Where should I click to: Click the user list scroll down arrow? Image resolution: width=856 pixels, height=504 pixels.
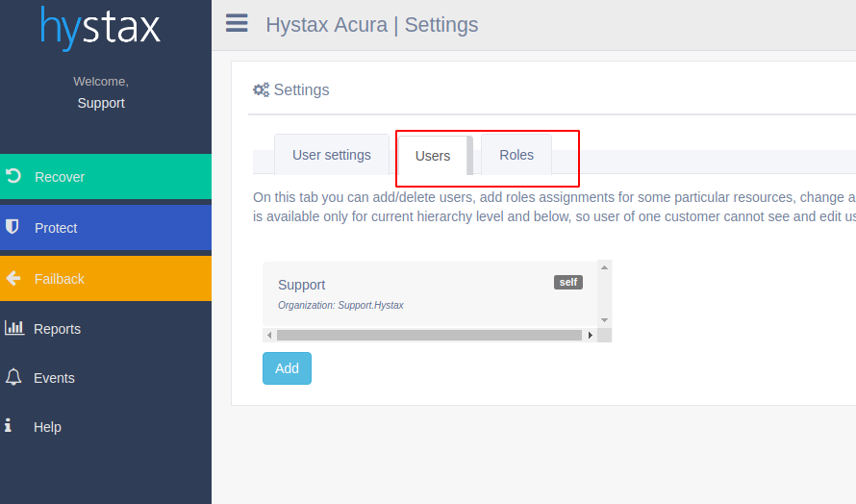click(x=604, y=320)
